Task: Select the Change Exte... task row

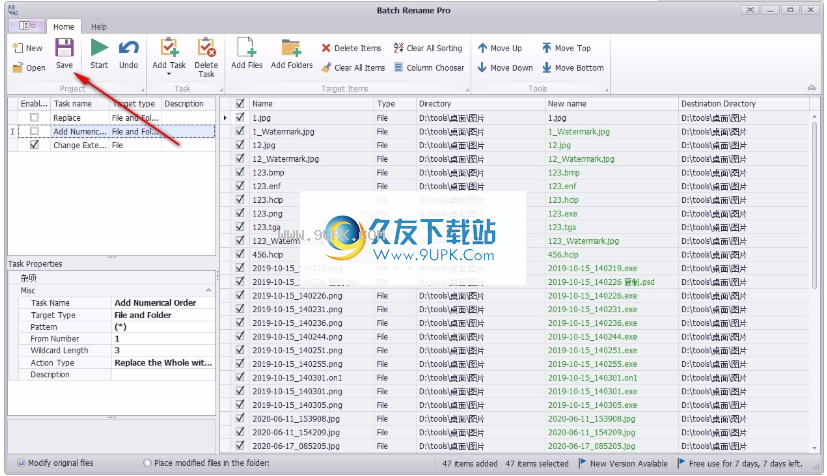Action: tap(111, 145)
